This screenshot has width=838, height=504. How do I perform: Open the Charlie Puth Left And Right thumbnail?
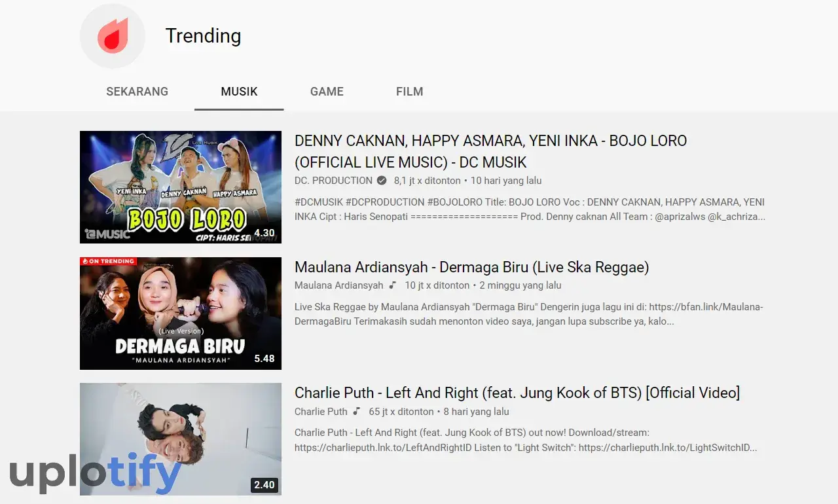coord(181,439)
